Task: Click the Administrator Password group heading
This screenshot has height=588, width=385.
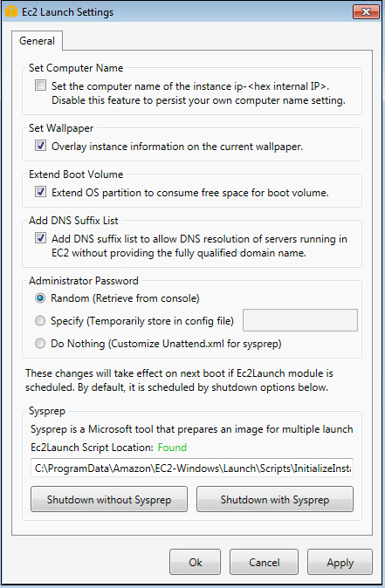Action: tap(84, 281)
